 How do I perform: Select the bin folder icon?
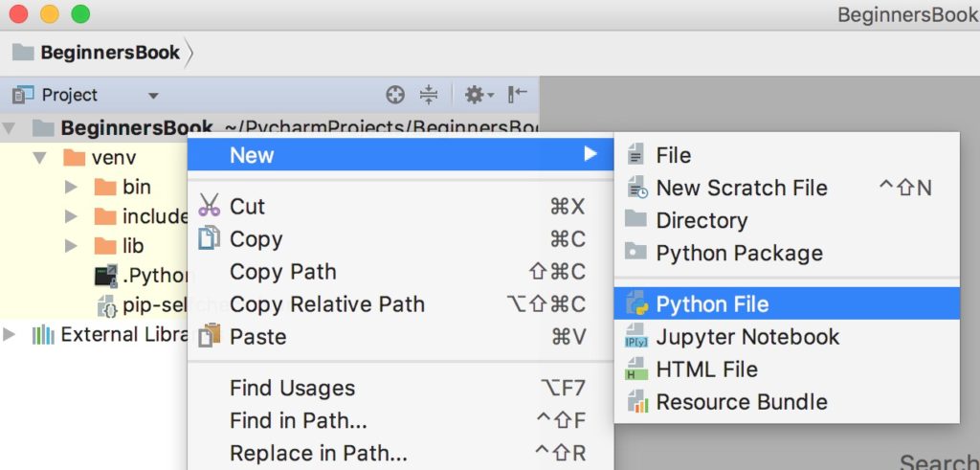coord(105,187)
